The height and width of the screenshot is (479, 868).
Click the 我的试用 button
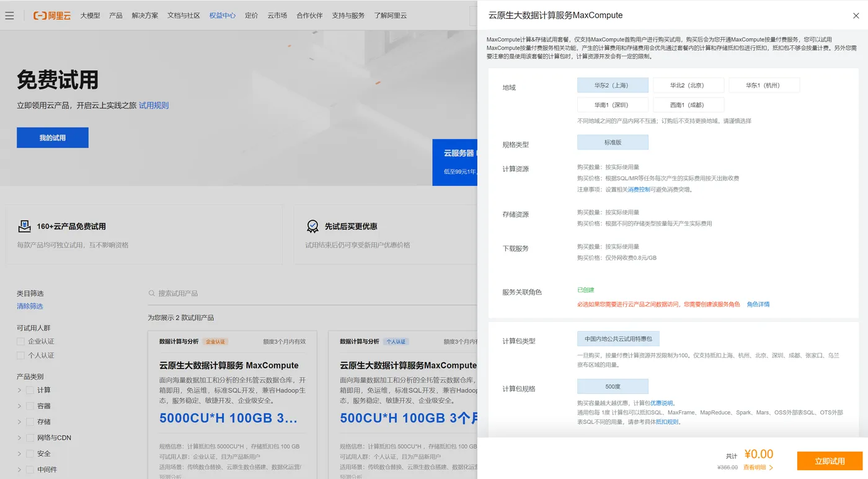(53, 138)
